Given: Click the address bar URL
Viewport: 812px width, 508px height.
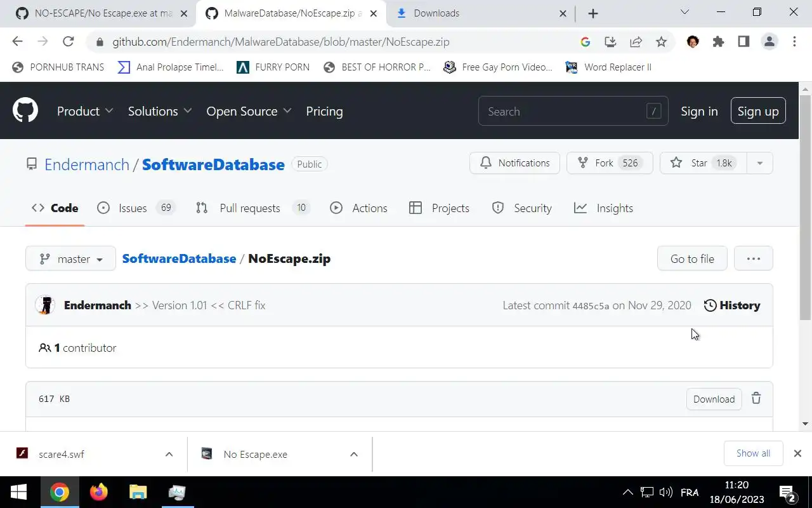Looking at the screenshot, I should pos(281,42).
